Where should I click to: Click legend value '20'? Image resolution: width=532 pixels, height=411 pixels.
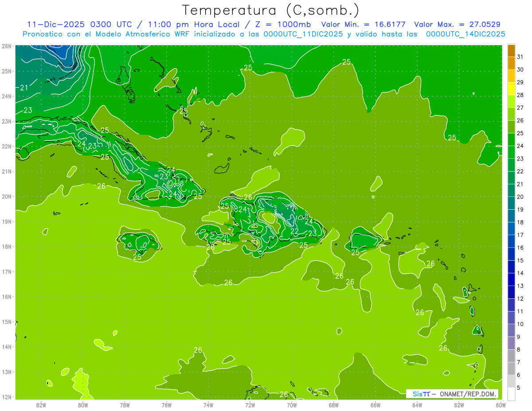(520, 197)
